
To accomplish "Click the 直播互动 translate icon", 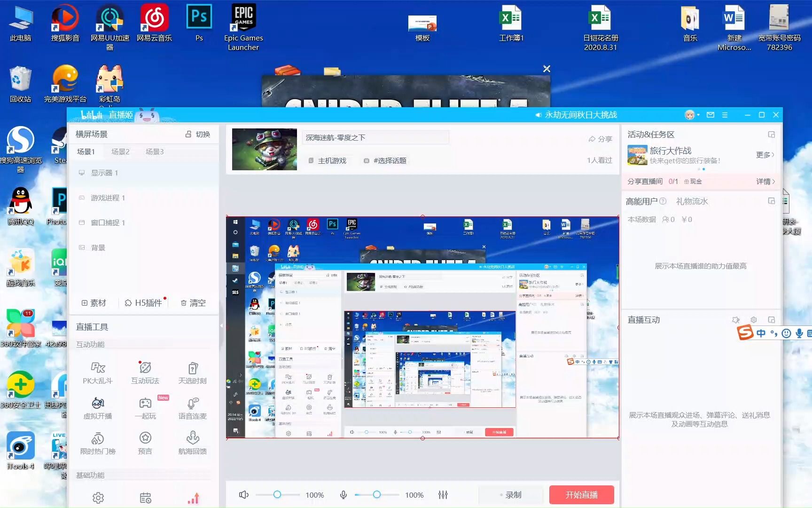I will [x=736, y=320].
